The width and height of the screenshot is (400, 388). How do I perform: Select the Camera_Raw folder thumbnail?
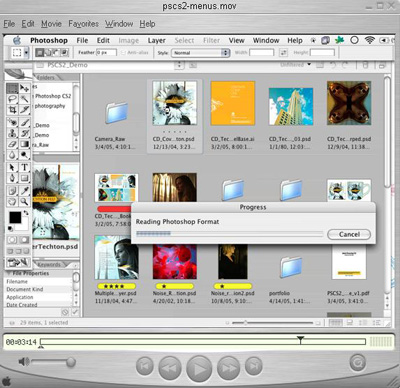pyautogui.click(x=115, y=113)
